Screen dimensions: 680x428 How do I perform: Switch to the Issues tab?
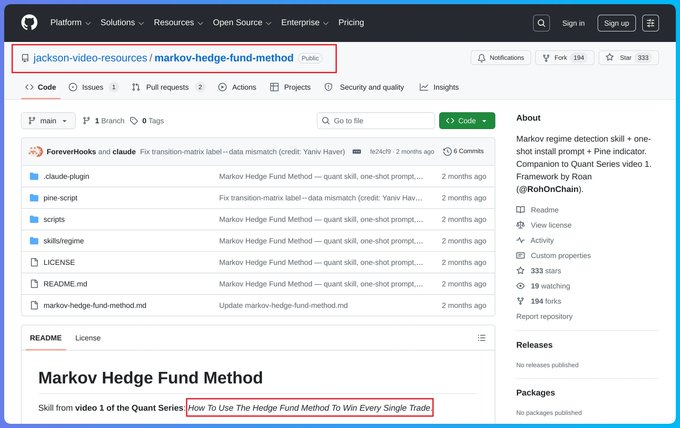(x=93, y=87)
